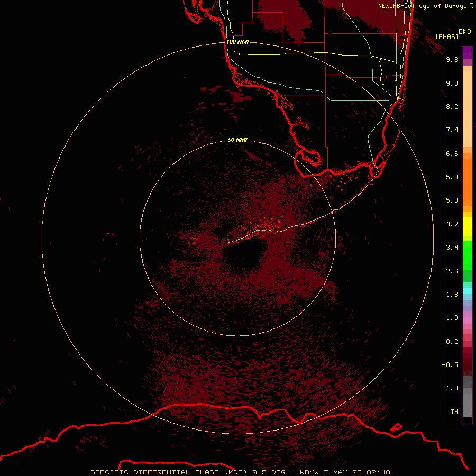Click the 2.6 scale value
The height and width of the screenshot is (476, 476).
[452, 271]
